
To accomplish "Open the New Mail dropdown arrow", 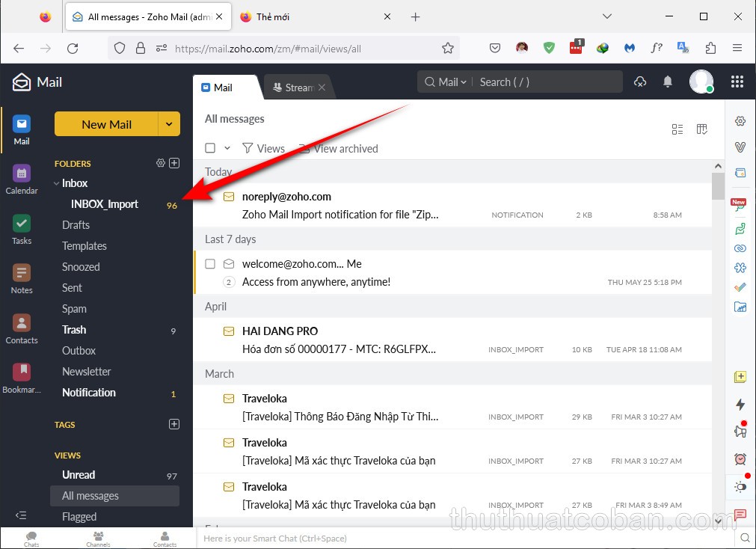I will (169, 124).
